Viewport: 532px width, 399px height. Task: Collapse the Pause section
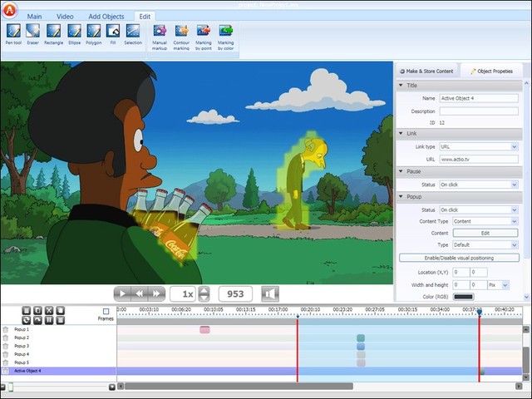click(401, 171)
